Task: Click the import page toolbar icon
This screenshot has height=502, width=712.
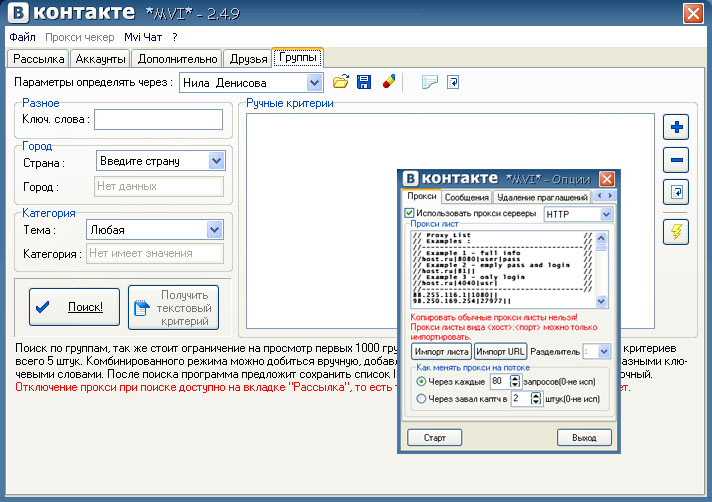Action: pyautogui.click(x=453, y=82)
